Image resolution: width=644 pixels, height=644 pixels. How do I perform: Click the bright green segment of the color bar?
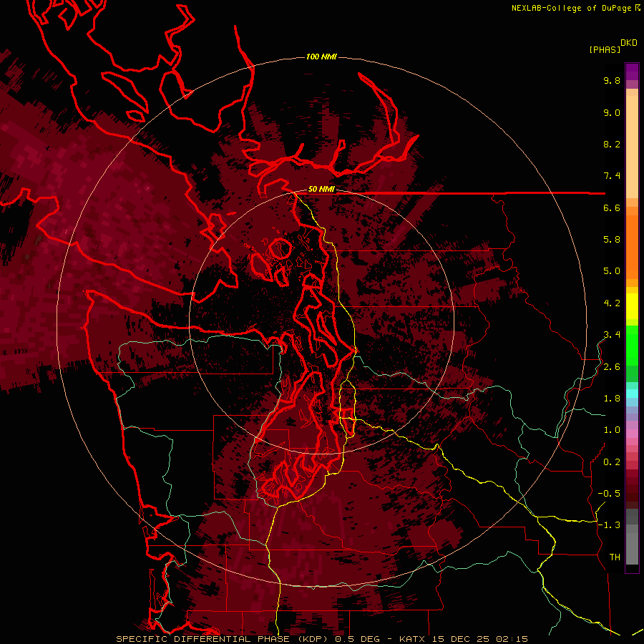[x=632, y=345]
